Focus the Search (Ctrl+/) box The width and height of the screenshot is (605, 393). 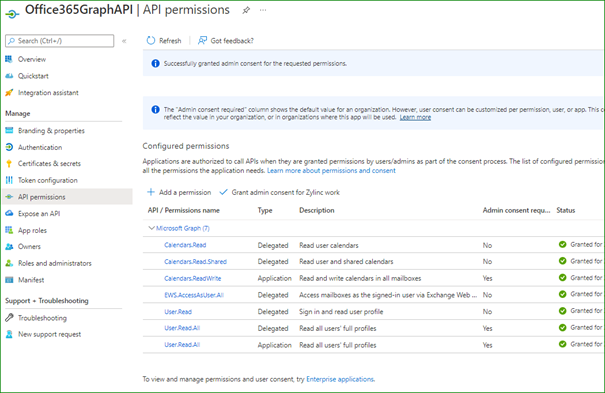point(59,41)
